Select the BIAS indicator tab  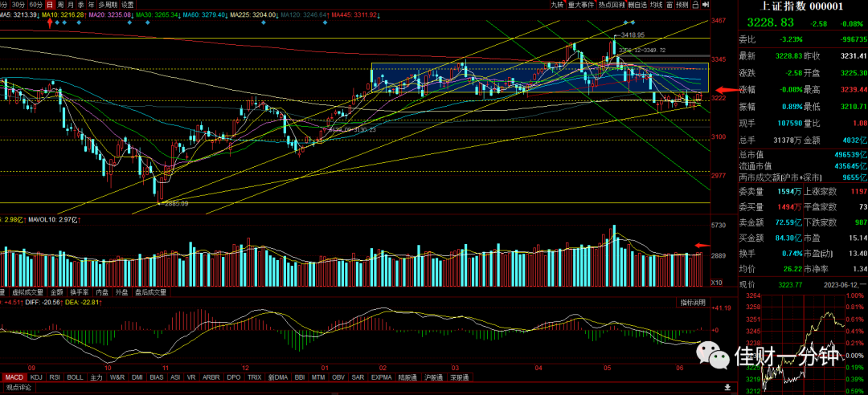[157, 377]
